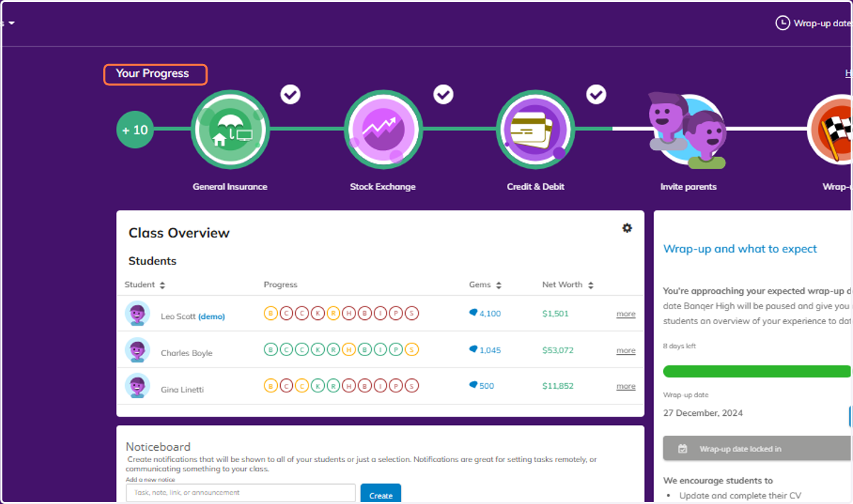The height and width of the screenshot is (504, 853).
Task: Click net worth $53,072
Action: 557,350
